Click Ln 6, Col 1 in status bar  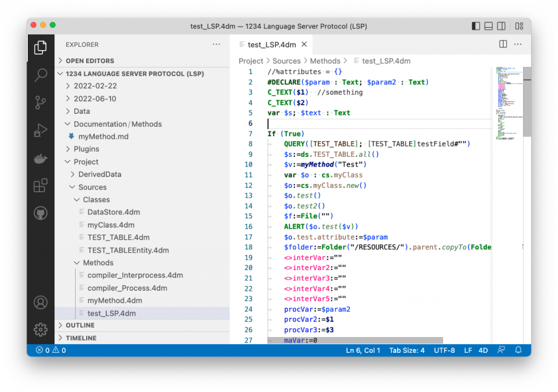[363, 350]
